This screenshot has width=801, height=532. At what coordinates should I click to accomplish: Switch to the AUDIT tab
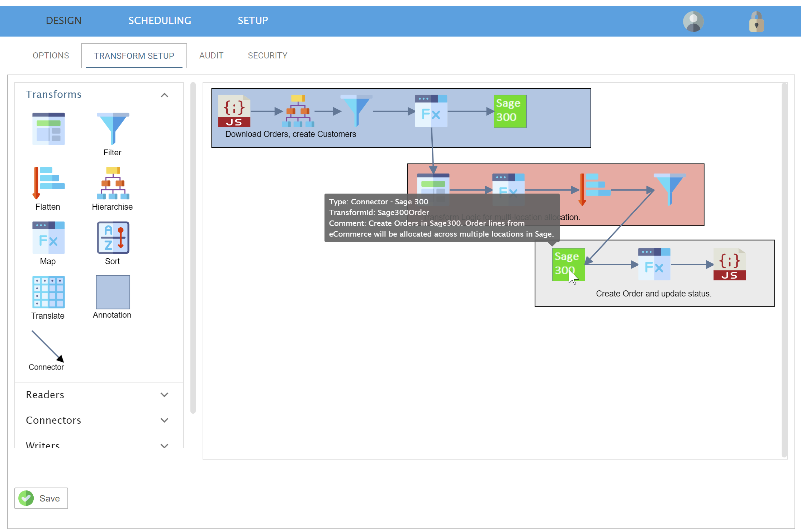pyautogui.click(x=212, y=56)
